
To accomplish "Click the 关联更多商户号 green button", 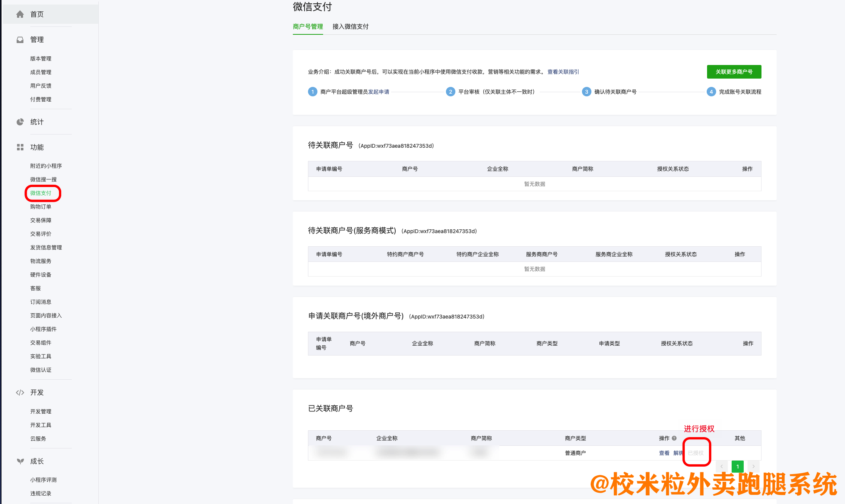I will 734,71.
